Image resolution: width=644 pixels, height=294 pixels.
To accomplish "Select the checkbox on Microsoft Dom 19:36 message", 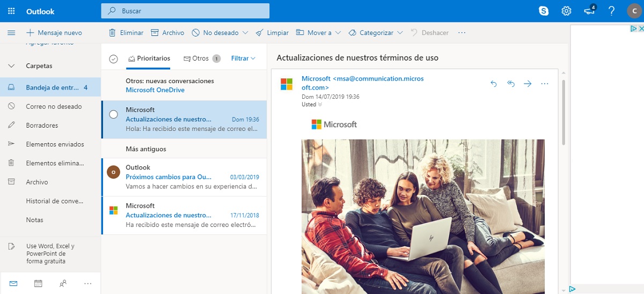I will 113,114.
